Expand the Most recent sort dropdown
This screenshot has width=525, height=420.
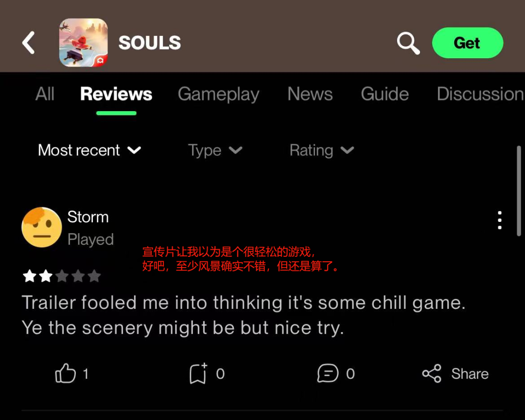point(89,150)
